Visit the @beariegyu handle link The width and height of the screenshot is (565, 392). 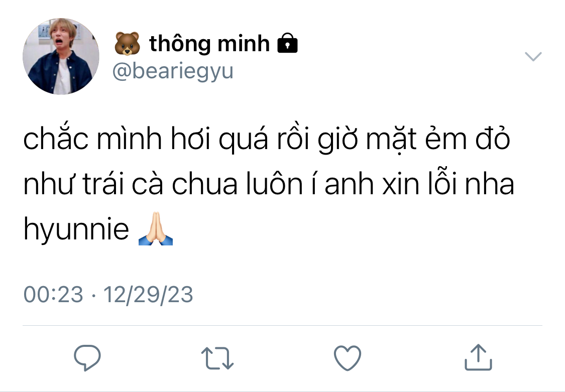[x=173, y=71]
